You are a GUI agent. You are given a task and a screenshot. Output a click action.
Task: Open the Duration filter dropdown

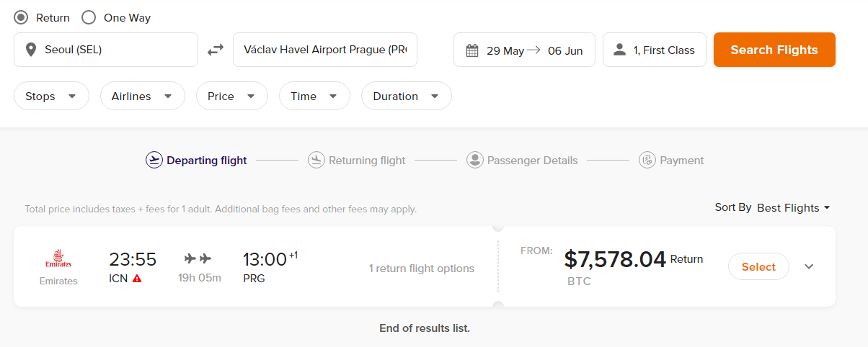click(x=406, y=96)
